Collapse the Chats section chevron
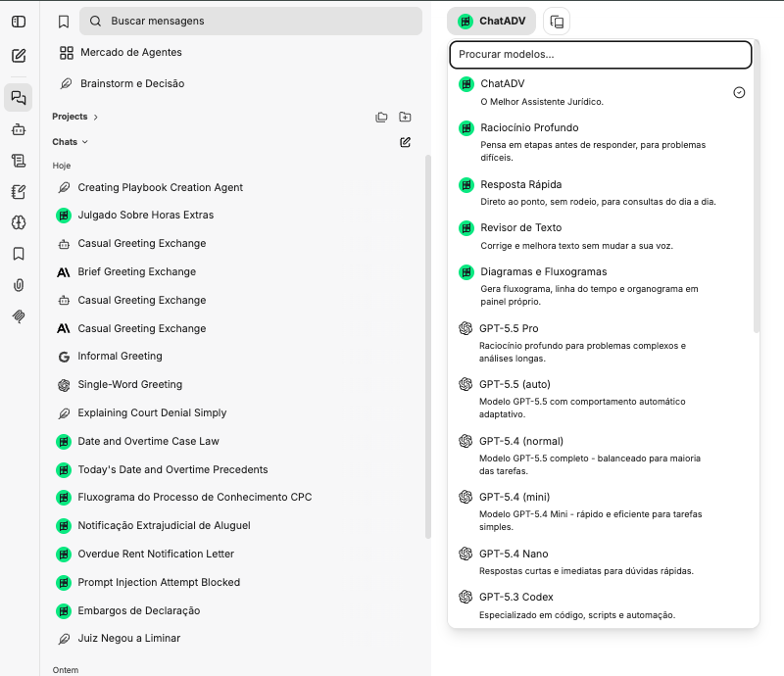The height and width of the screenshot is (676, 784). click(x=85, y=142)
